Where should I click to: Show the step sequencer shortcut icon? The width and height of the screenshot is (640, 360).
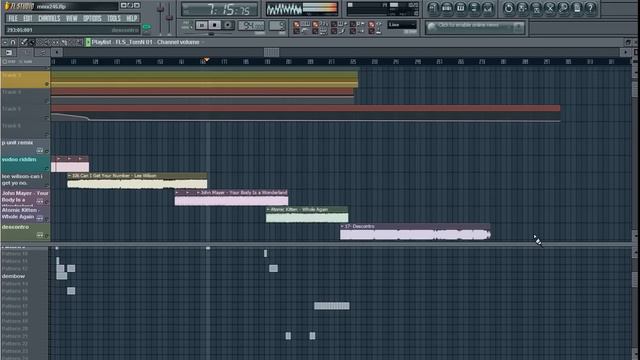click(x=447, y=9)
